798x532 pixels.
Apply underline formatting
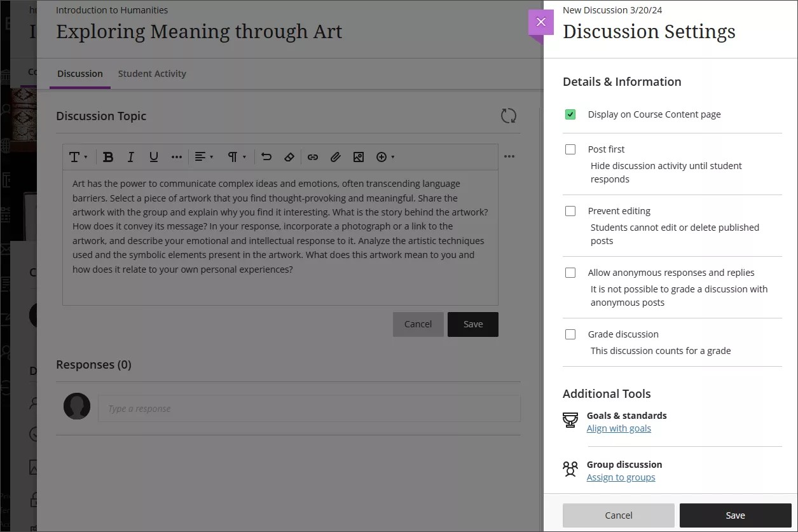[153, 156]
